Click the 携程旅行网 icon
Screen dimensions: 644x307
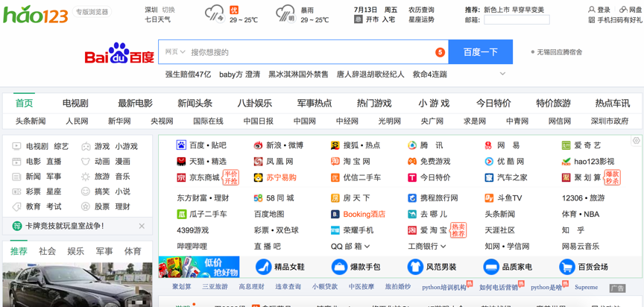[x=412, y=198]
